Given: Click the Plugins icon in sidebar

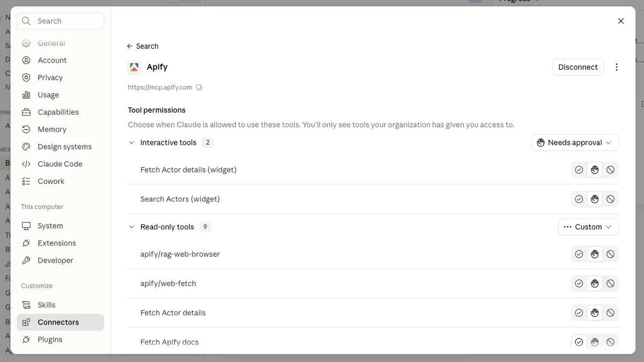Looking at the screenshot, I should (x=26, y=339).
